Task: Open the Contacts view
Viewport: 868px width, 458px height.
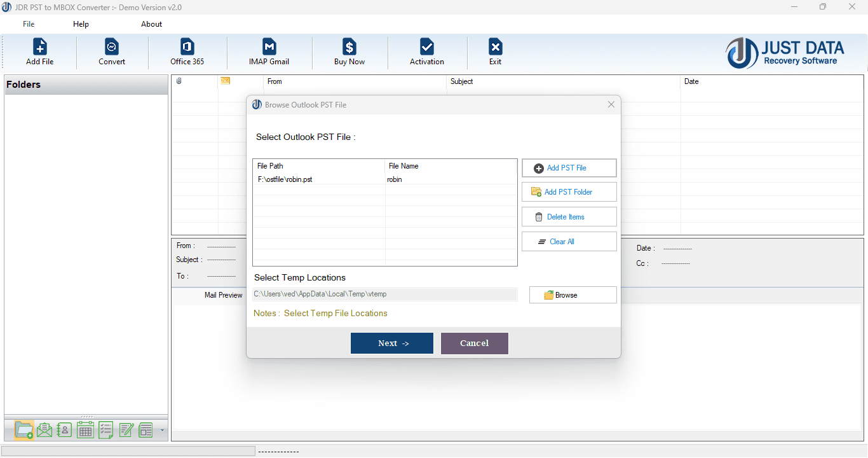Action: tap(64, 430)
